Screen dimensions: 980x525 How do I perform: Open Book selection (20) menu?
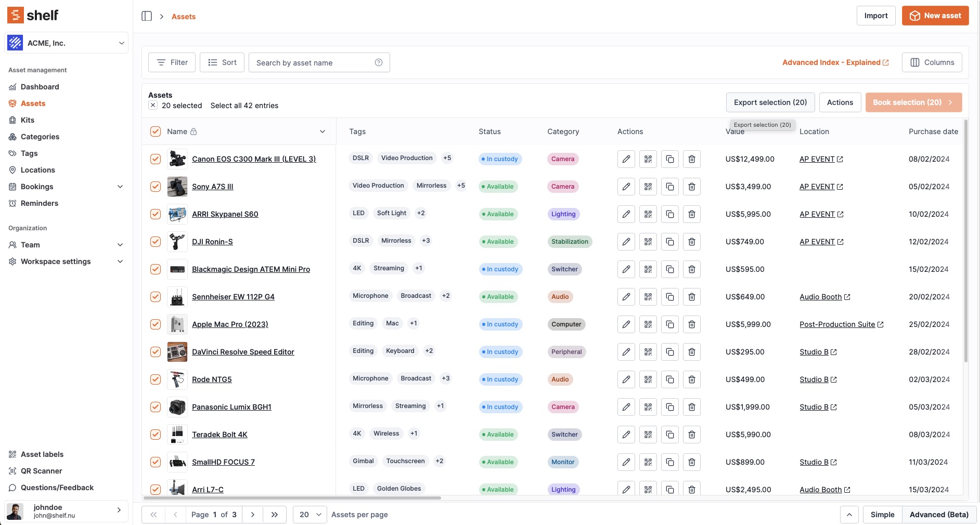pyautogui.click(x=913, y=102)
